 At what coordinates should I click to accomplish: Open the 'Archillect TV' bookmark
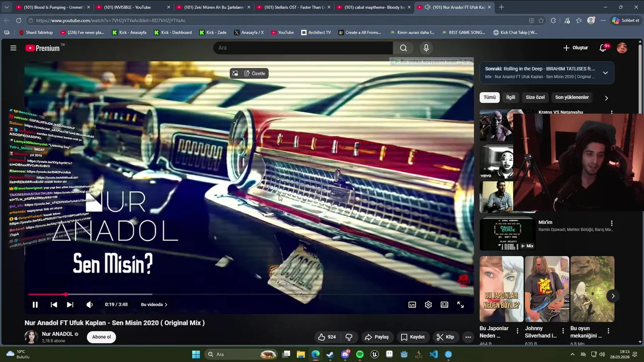316,32
